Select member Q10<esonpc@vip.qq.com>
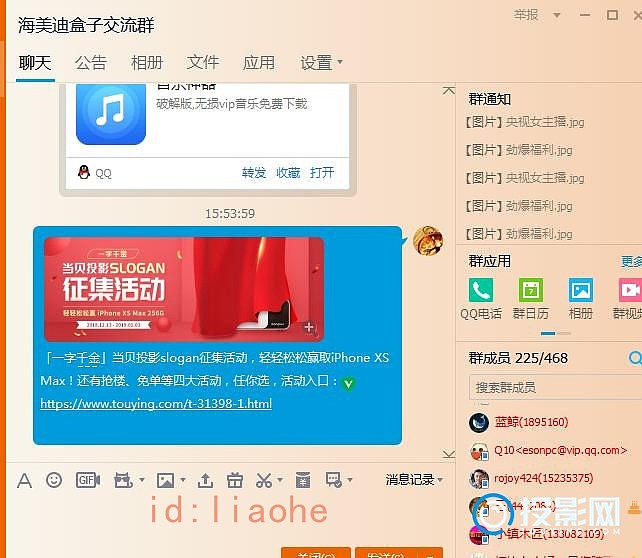 (561, 450)
